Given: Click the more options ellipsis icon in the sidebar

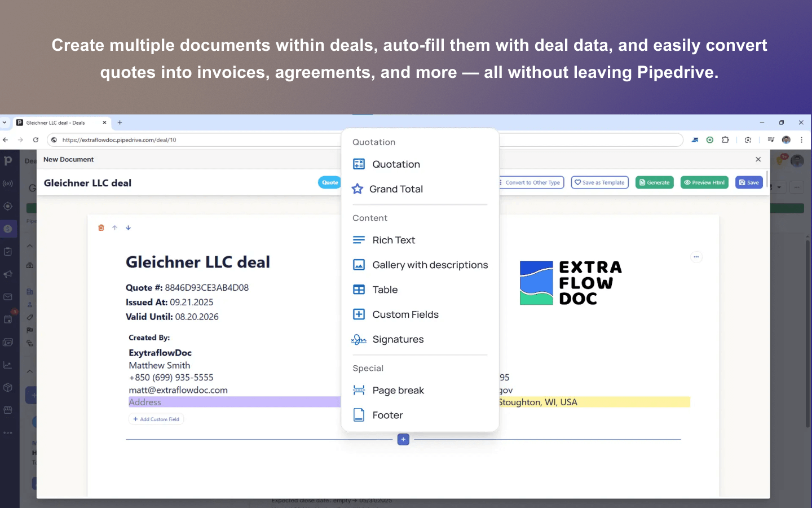Looking at the screenshot, I should click(8, 432).
